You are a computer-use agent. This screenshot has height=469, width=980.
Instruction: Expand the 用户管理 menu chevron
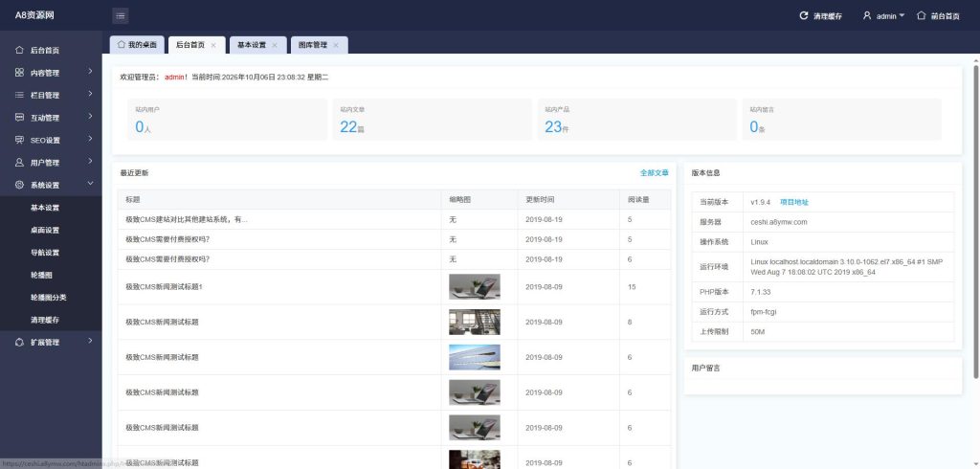tap(90, 162)
